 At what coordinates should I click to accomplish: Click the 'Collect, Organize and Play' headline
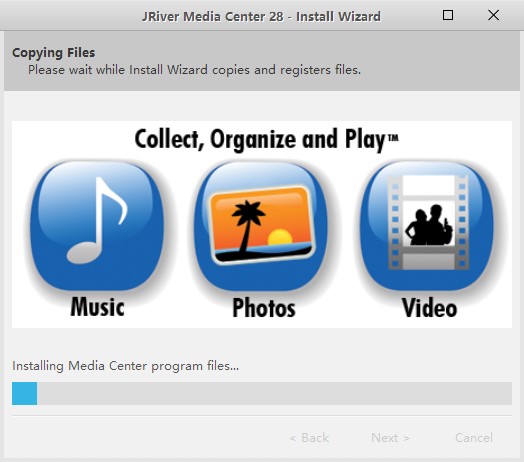coord(266,139)
